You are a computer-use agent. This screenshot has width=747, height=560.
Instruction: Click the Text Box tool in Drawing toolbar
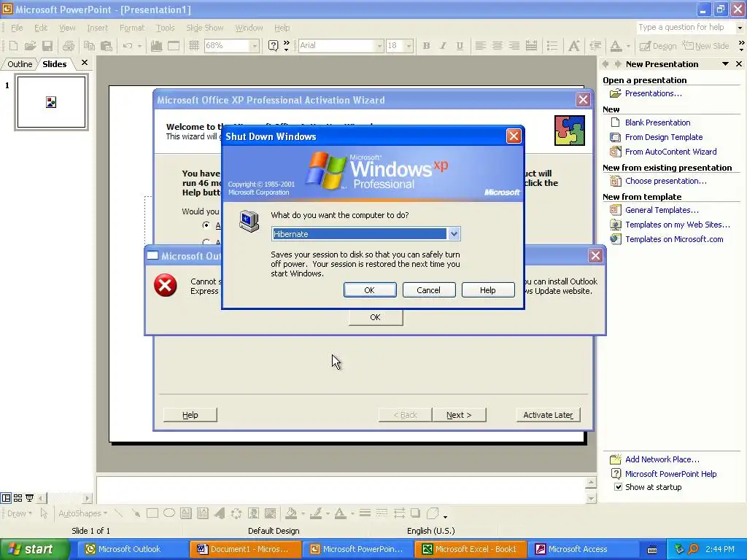tap(186, 513)
